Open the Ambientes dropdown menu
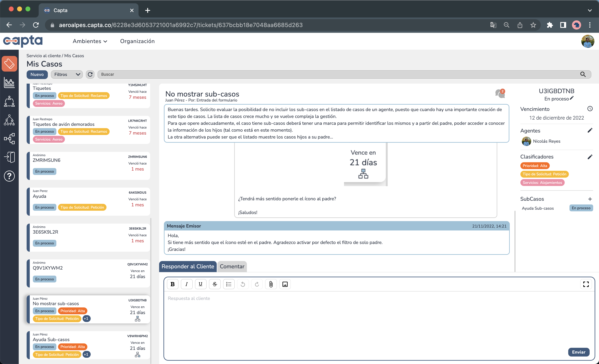This screenshot has width=599, height=364. click(90, 41)
